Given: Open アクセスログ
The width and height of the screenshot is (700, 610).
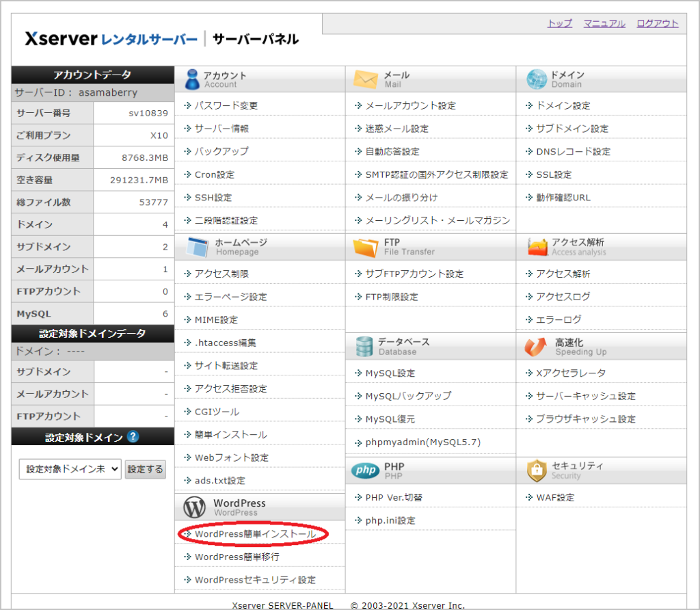Looking at the screenshot, I should coord(563,297).
